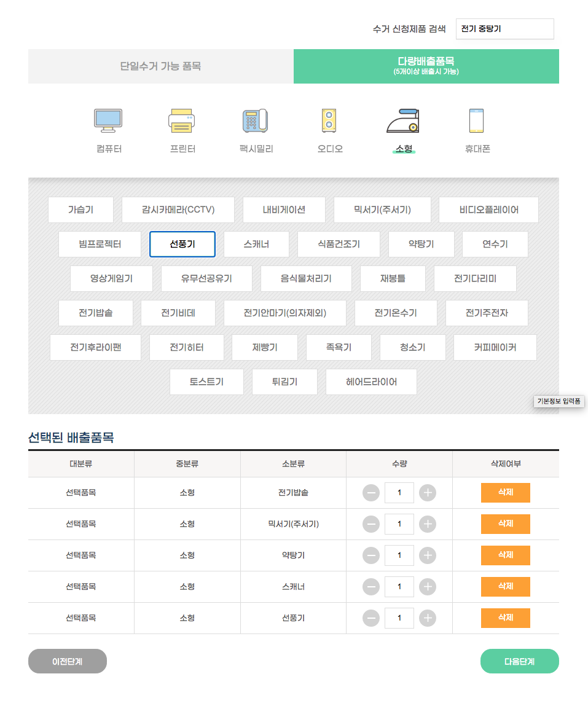The width and height of the screenshot is (588, 706).
Task: Choose the 유무선공유기 item
Action: click(x=206, y=279)
